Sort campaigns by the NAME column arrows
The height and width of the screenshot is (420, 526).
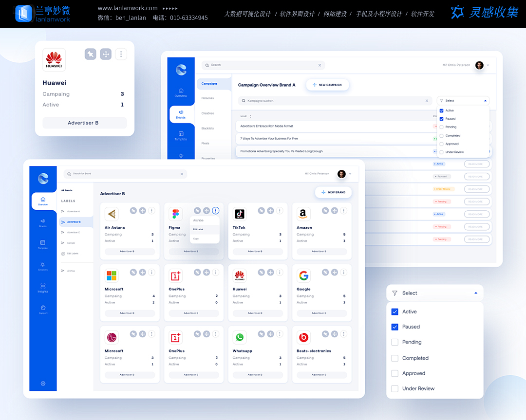pos(250,116)
